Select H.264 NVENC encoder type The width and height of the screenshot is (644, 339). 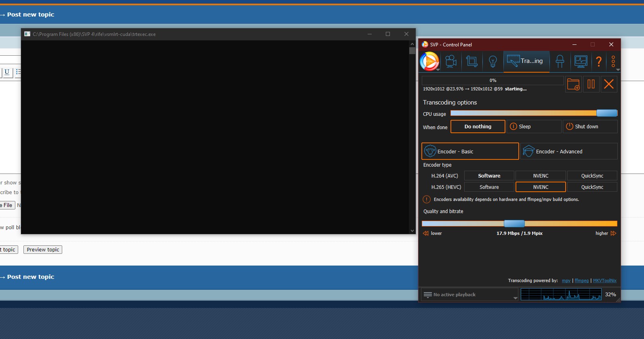coord(541,176)
